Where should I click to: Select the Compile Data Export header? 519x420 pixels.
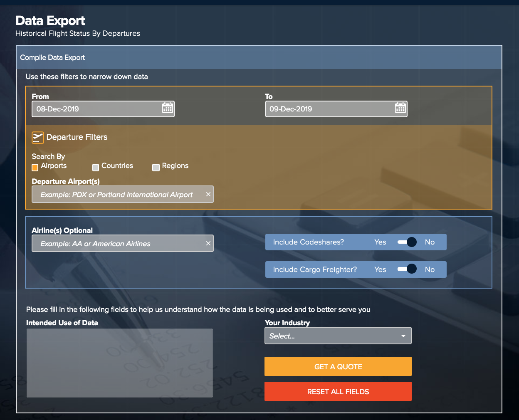tap(52, 57)
